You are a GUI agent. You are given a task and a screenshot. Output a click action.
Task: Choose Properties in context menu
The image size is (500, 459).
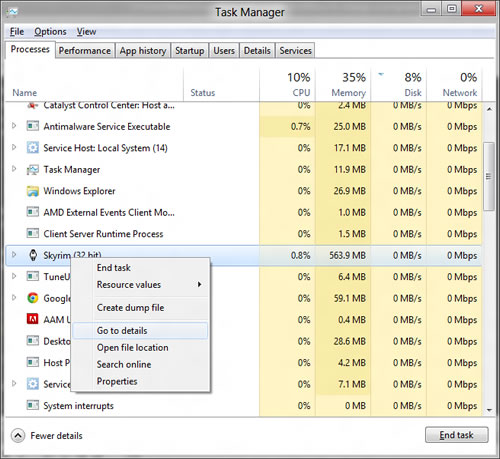[141, 381]
